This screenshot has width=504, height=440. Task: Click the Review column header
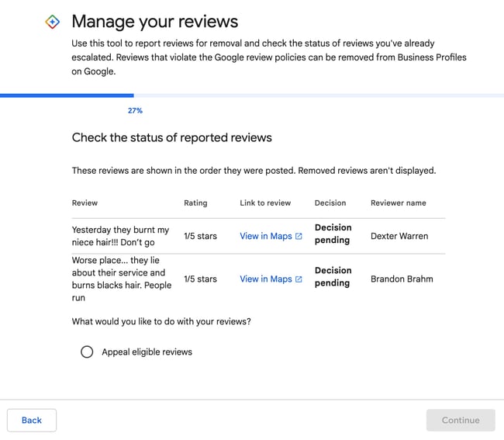[x=85, y=203]
